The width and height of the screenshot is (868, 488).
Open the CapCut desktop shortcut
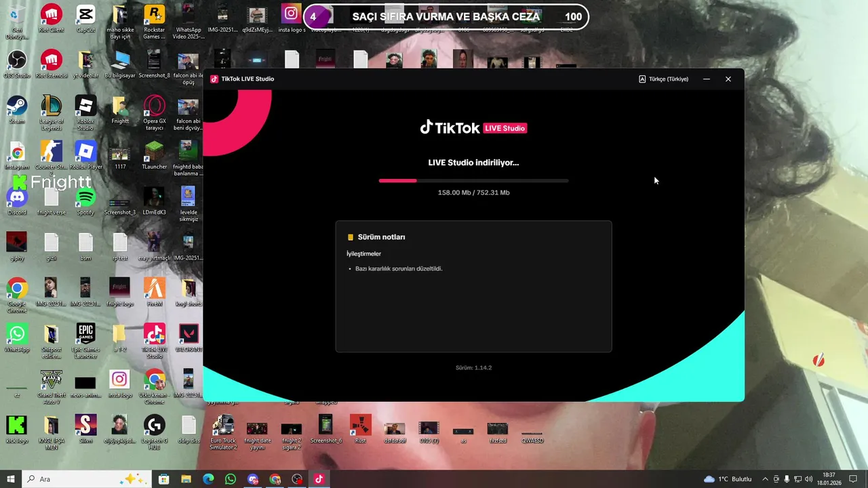tap(85, 19)
